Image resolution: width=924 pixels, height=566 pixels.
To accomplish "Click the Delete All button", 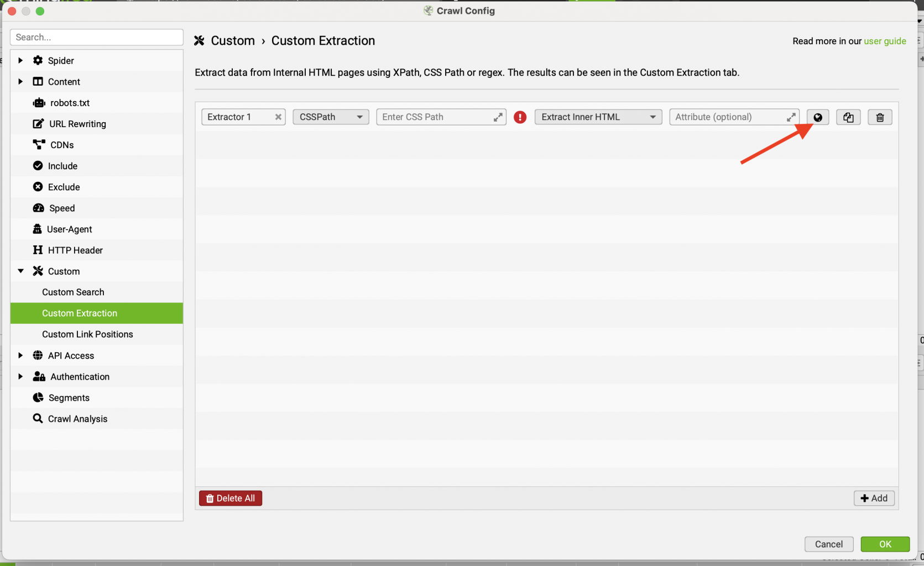I will 231,498.
